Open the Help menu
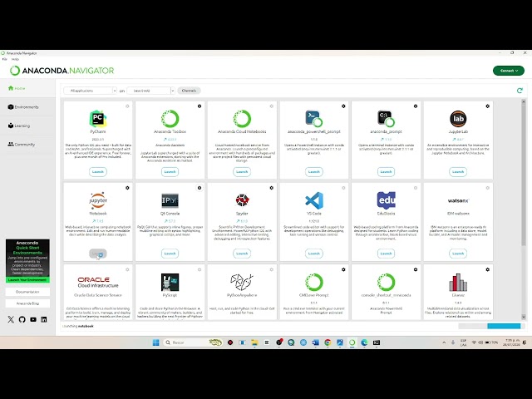532x399 pixels. [x=15, y=59]
